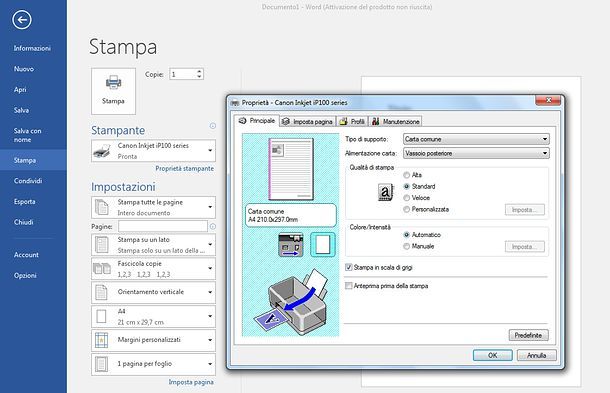Open Apri in the sidebar
The width and height of the screenshot is (610, 393).
click(x=20, y=89)
